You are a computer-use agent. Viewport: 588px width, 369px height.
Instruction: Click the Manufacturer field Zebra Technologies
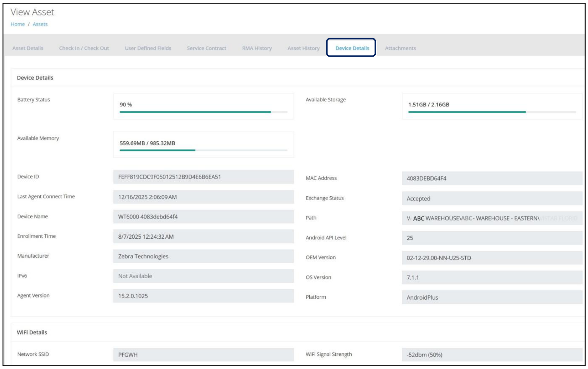click(203, 256)
